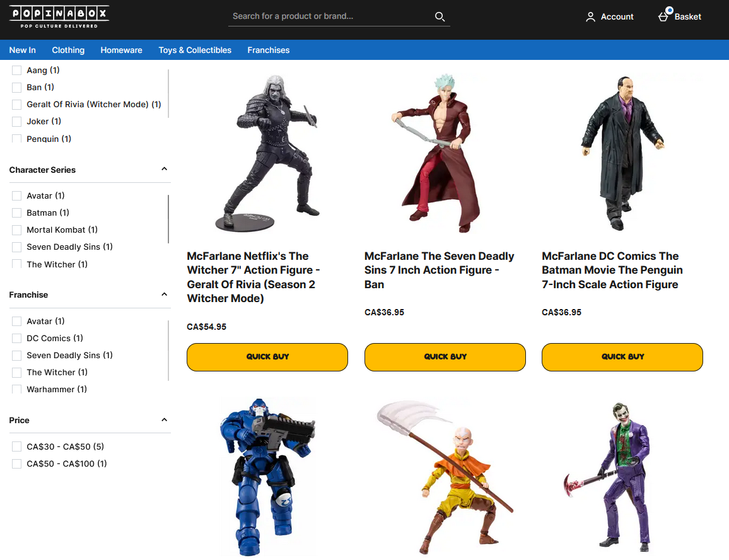
Task: Check the Aang character filter
Action: [17, 70]
